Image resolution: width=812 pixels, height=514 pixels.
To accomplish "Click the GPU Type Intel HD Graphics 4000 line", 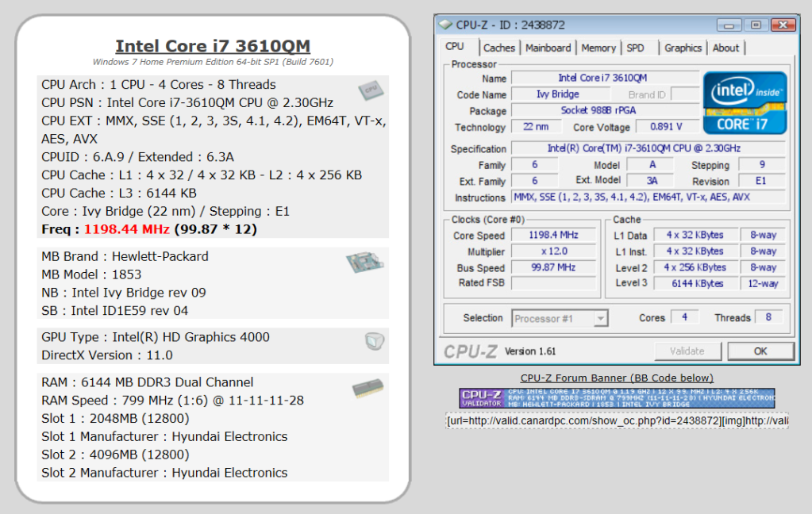I will click(x=156, y=337).
